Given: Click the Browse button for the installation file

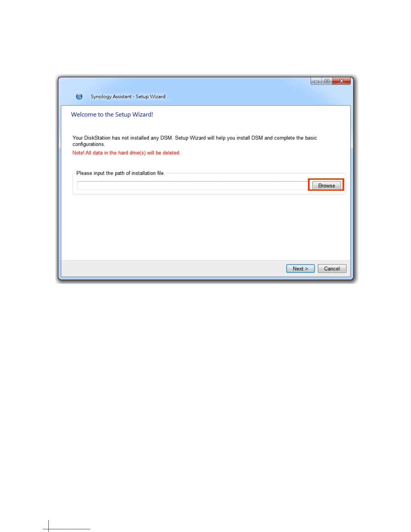Looking at the screenshot, I should click(x=326, y=185).
